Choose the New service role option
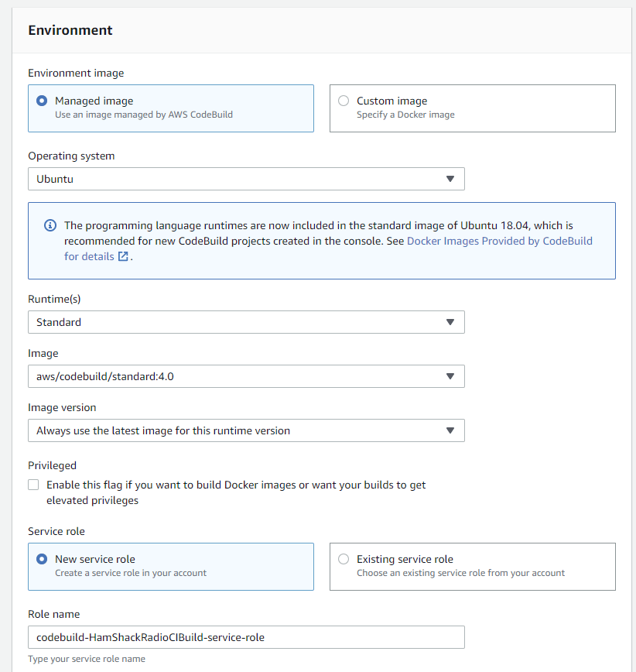Screen dimensions: 636x672 [42, 559]
